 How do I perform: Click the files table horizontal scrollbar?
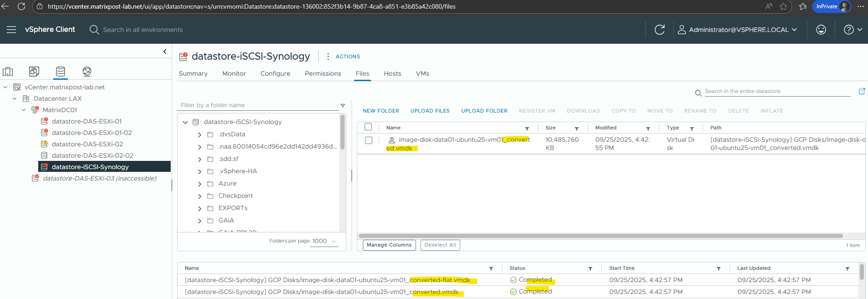tap(601, 236)
